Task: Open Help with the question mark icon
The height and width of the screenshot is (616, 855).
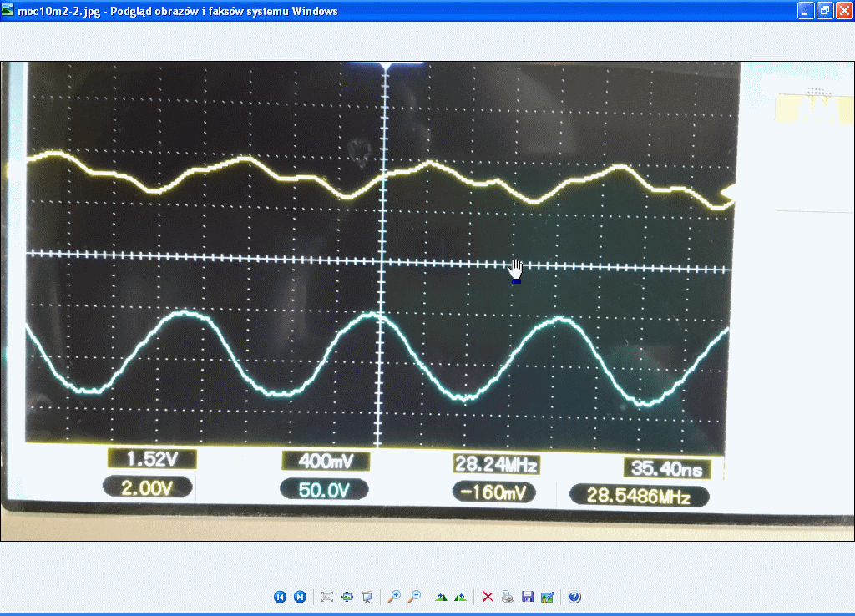Action: [574, 597]
